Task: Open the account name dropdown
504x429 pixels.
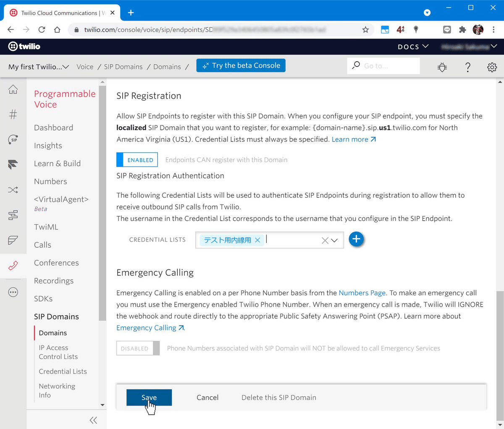Action: tap(469, 47)
